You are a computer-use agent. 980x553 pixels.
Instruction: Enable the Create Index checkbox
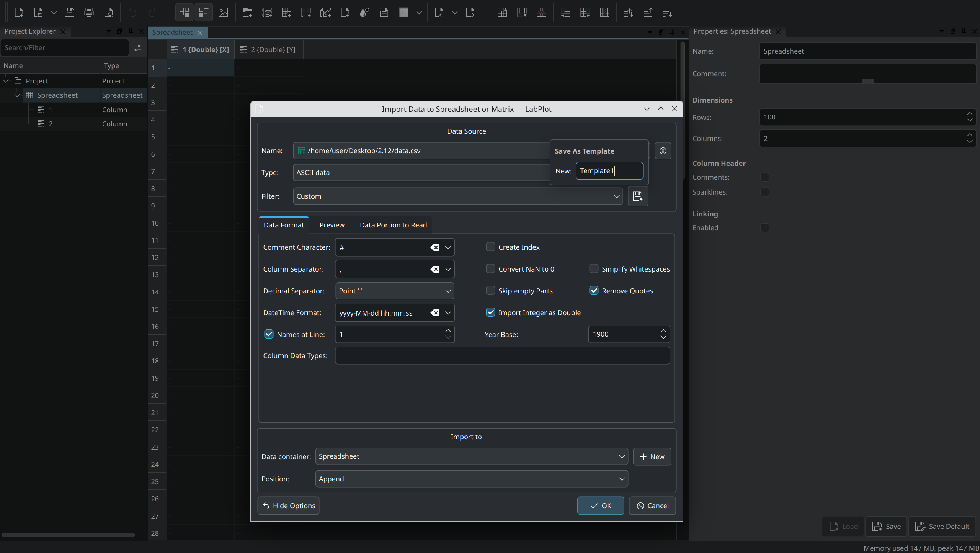coord(490,247)
